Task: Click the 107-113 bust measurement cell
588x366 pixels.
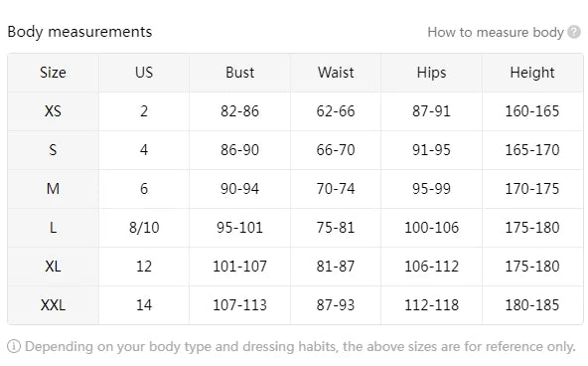Action: pos(240,305)
